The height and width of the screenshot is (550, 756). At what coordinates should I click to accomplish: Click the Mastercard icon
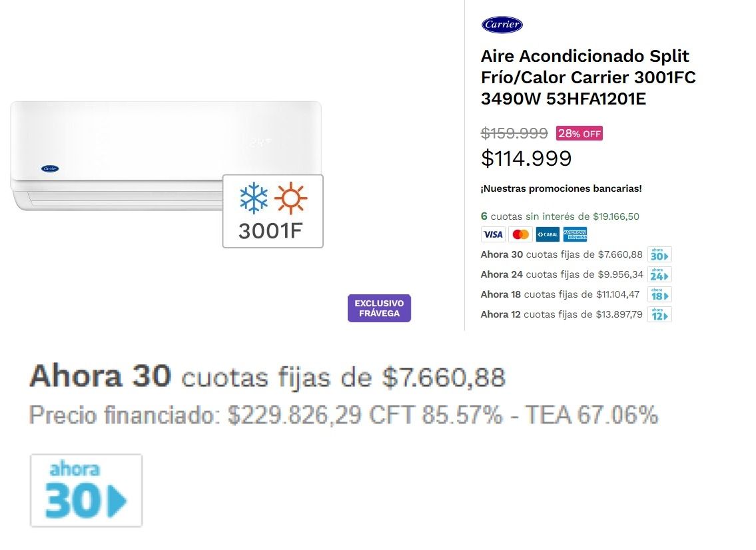521,234
